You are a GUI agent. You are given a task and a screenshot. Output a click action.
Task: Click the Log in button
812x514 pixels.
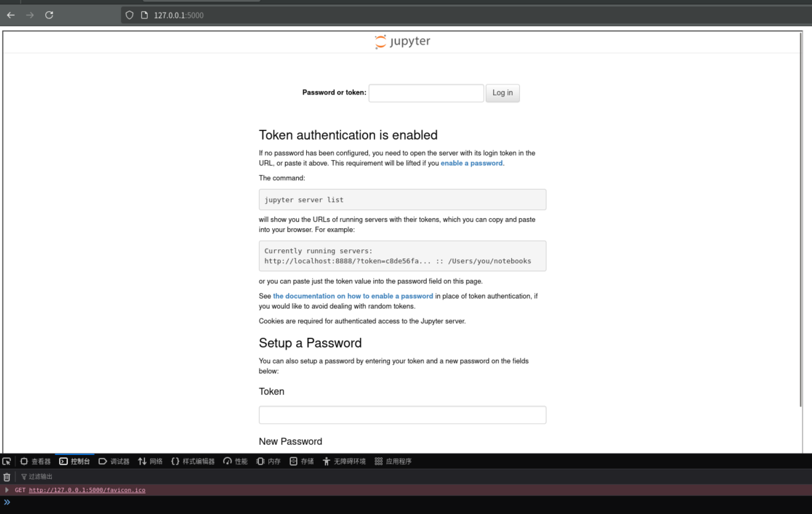[x=503, y=93]
